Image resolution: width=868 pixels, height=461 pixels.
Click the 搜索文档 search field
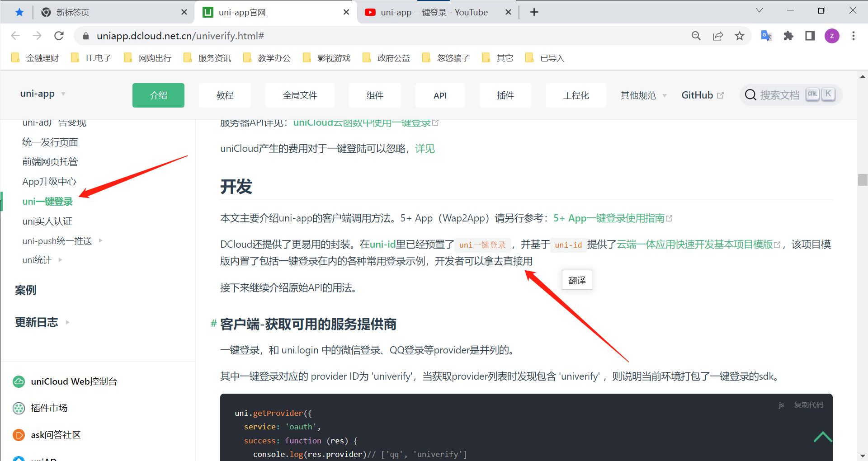pyautogui.click(x=779, y=95)
